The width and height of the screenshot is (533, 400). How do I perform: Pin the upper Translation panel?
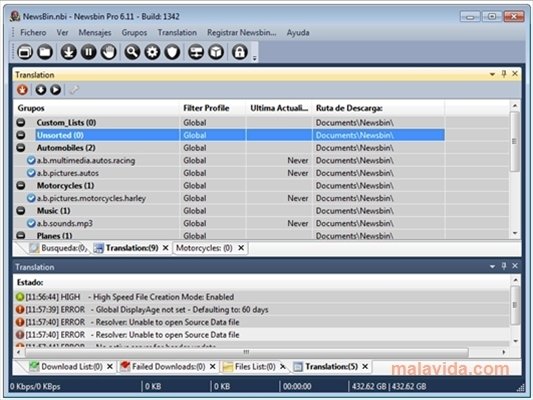[504, 74]
